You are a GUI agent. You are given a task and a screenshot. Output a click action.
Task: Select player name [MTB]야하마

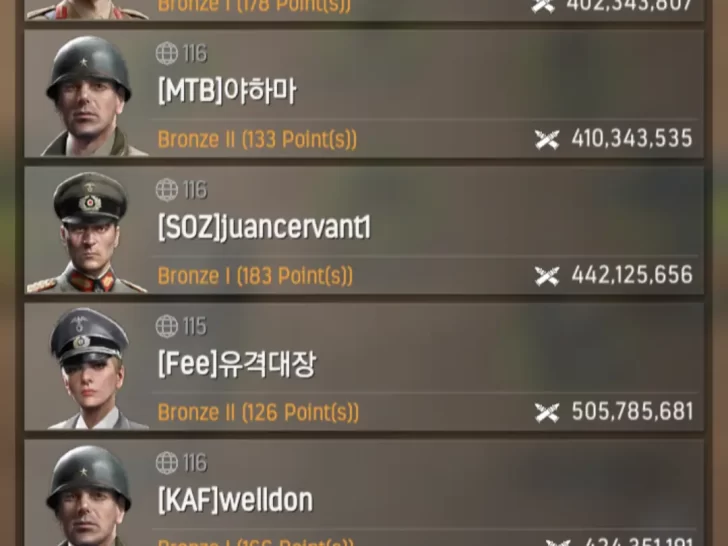tap(227, 91)
